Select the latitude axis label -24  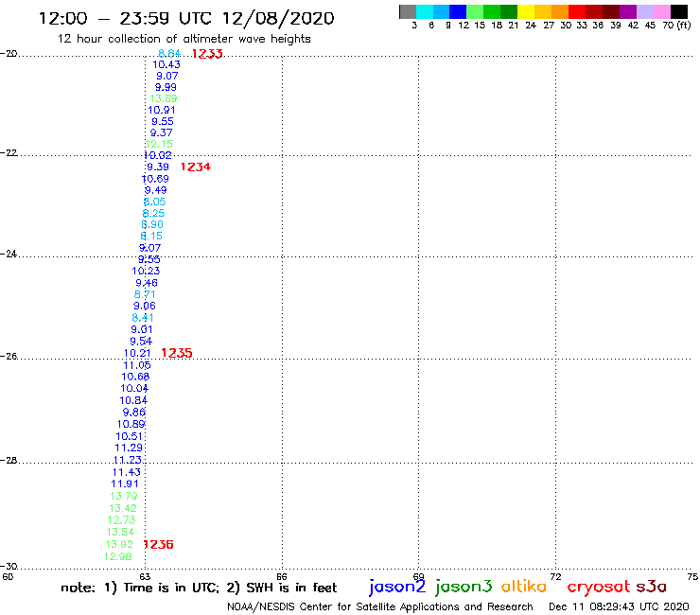pos(9,254)
